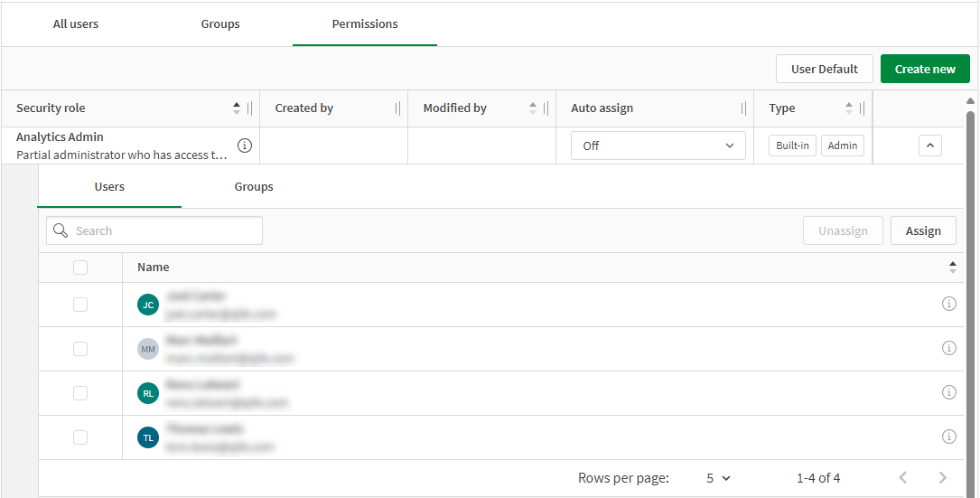Click info icon next to Analytics Admin role

[245, 146]
